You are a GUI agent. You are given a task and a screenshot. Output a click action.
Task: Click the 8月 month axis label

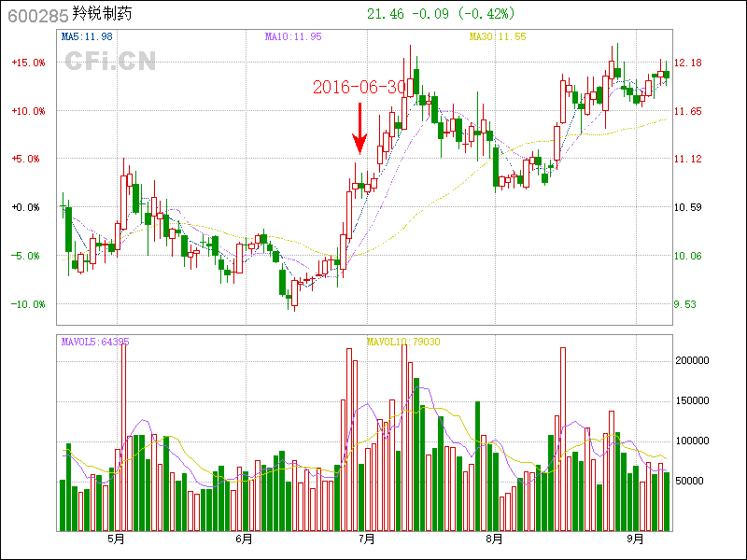point(495,539)
